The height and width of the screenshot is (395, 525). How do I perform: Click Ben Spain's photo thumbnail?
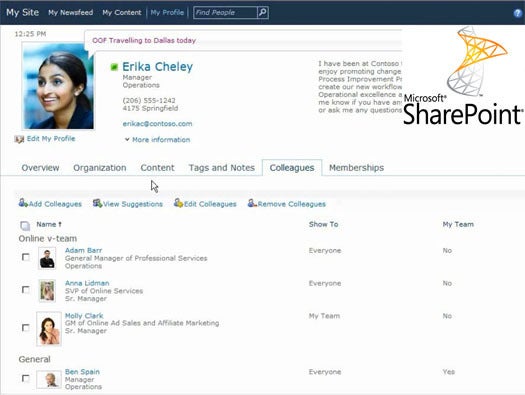tap(49, 379)
